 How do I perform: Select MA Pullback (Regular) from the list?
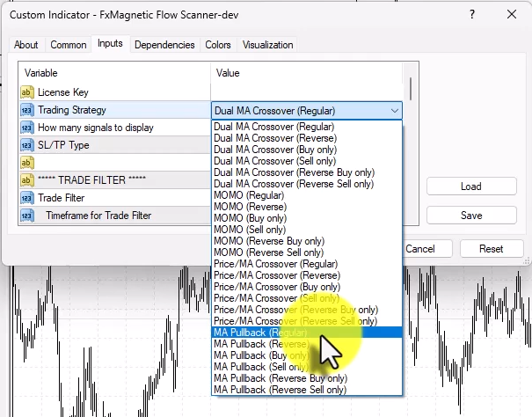[x=260, y=333]
